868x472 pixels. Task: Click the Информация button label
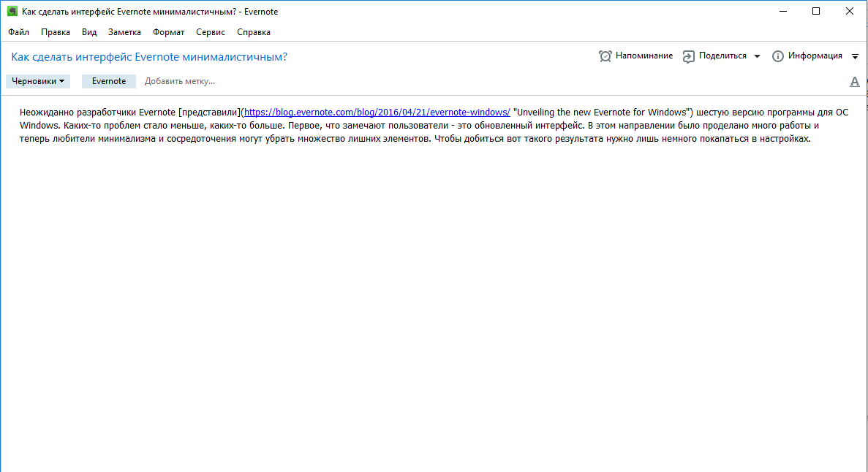(815, 56)
